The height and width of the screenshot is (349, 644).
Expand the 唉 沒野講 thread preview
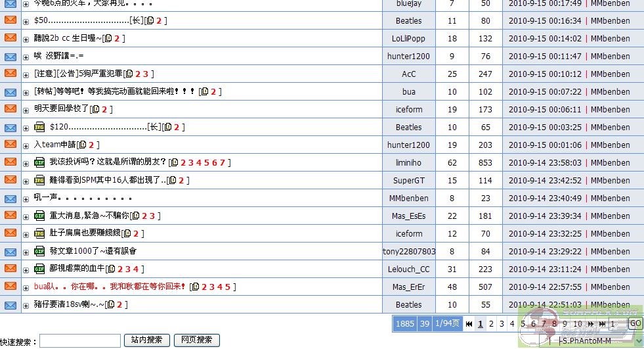tap(26, 57)
